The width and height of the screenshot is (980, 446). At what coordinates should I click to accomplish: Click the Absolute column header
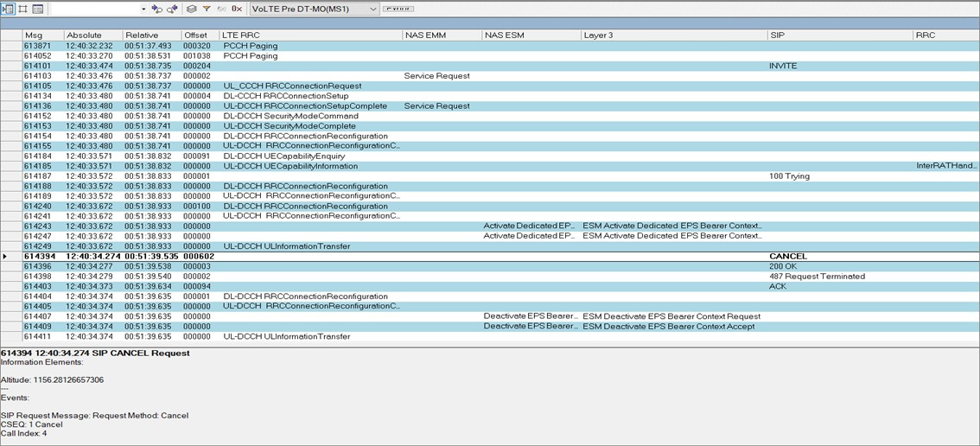(x=93, y=35)
